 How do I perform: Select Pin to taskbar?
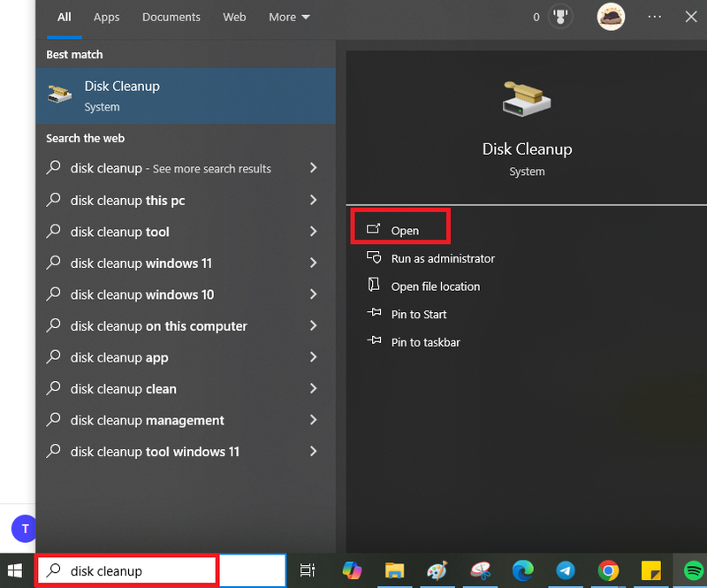414,342
